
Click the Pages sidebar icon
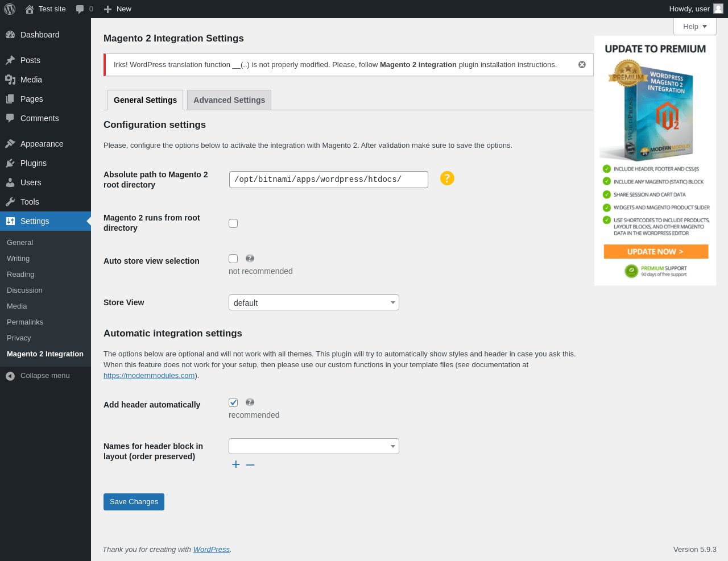point(10,99)
